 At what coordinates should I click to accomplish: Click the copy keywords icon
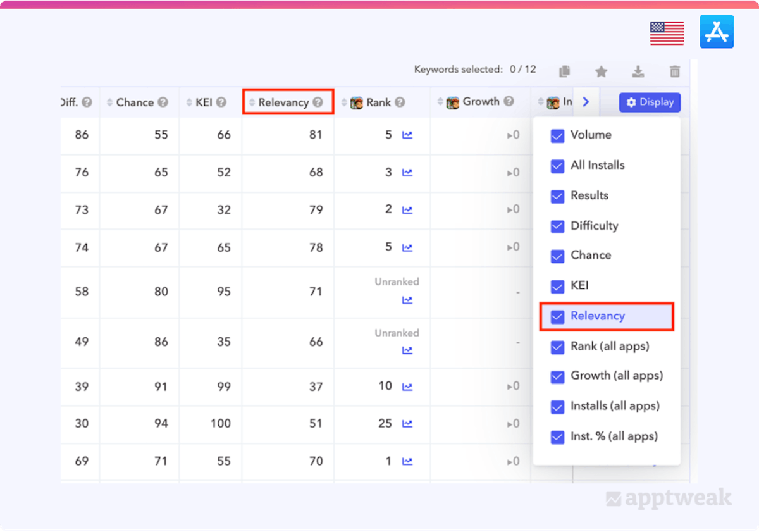[x=565, y=71]
